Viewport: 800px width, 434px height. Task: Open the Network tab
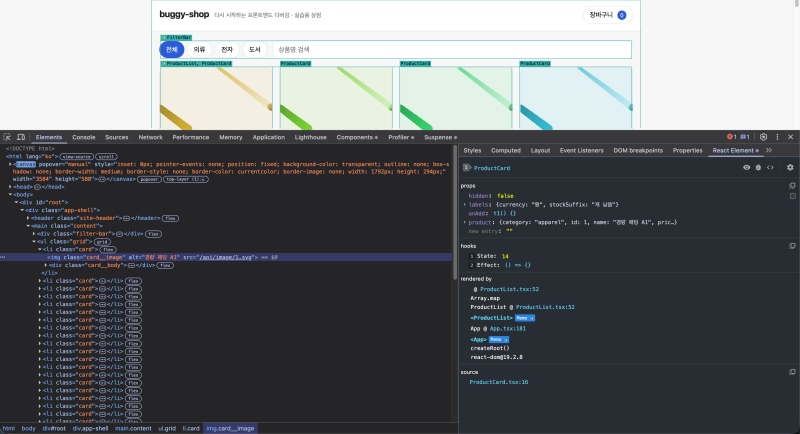pos(151,137)
